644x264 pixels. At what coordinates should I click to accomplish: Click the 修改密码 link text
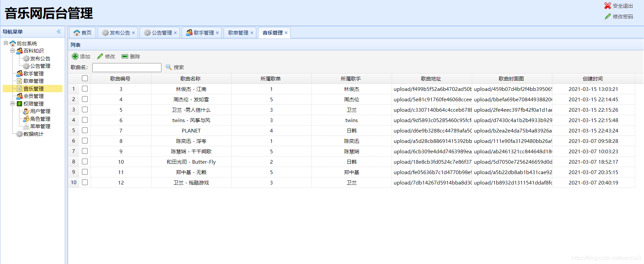623,16
